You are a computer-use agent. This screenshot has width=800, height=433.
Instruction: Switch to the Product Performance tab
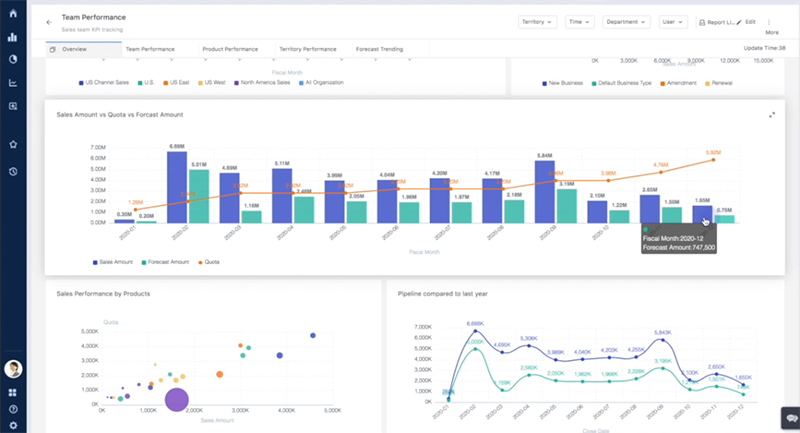230,49
